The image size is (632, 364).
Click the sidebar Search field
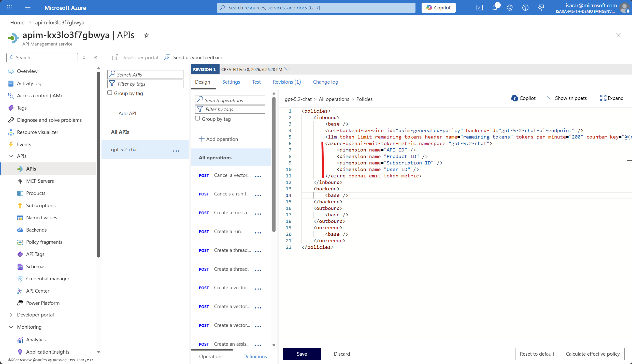click(42, 58)
